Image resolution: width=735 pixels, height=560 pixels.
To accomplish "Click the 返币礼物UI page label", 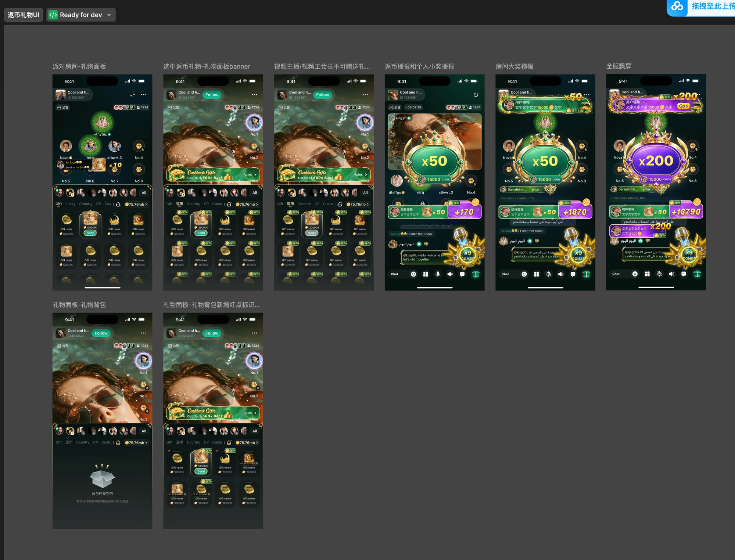I will pyautogui.click(x=24, y=15).
